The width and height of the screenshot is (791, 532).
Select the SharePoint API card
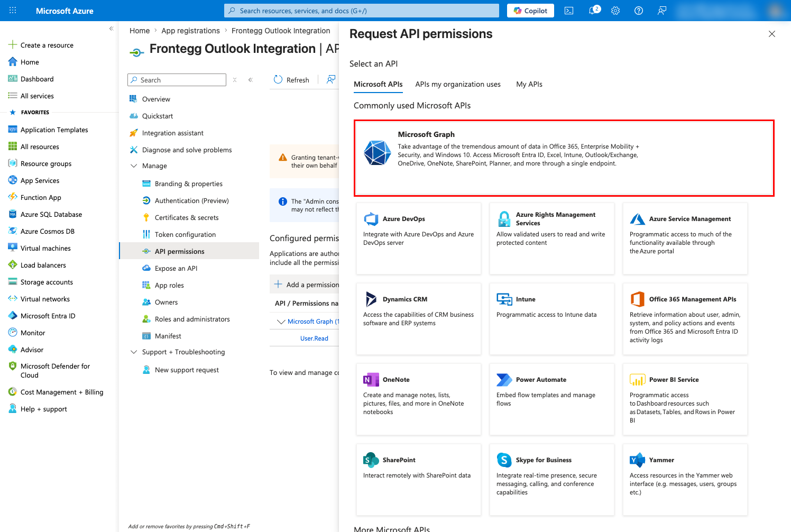pos(419,480)
